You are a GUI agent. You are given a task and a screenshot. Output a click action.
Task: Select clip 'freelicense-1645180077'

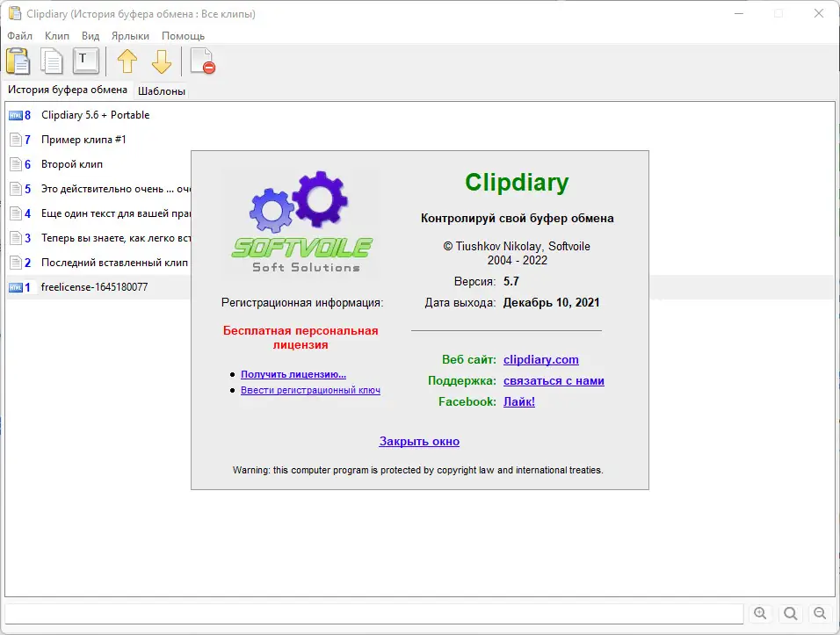click(94, 287)
